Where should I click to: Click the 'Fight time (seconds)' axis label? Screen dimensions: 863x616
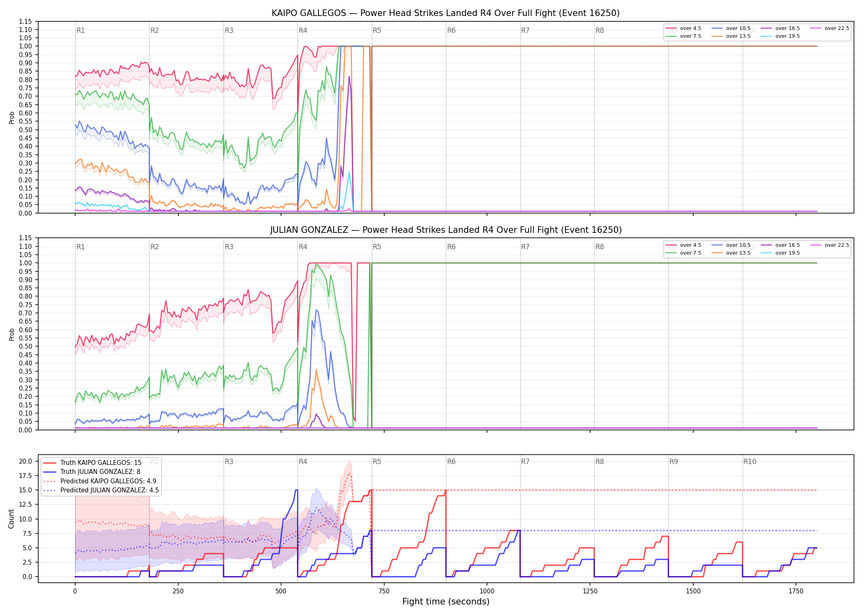click(x=446, y=602)
